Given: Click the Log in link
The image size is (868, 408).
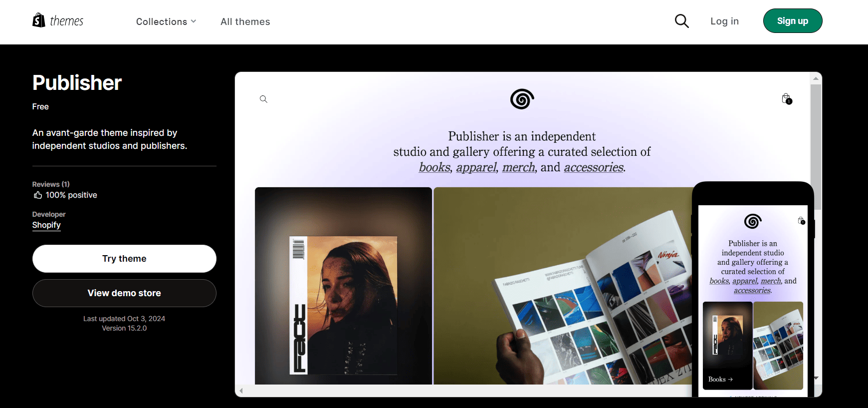Looking at the screenshot, I should point(724,21).
